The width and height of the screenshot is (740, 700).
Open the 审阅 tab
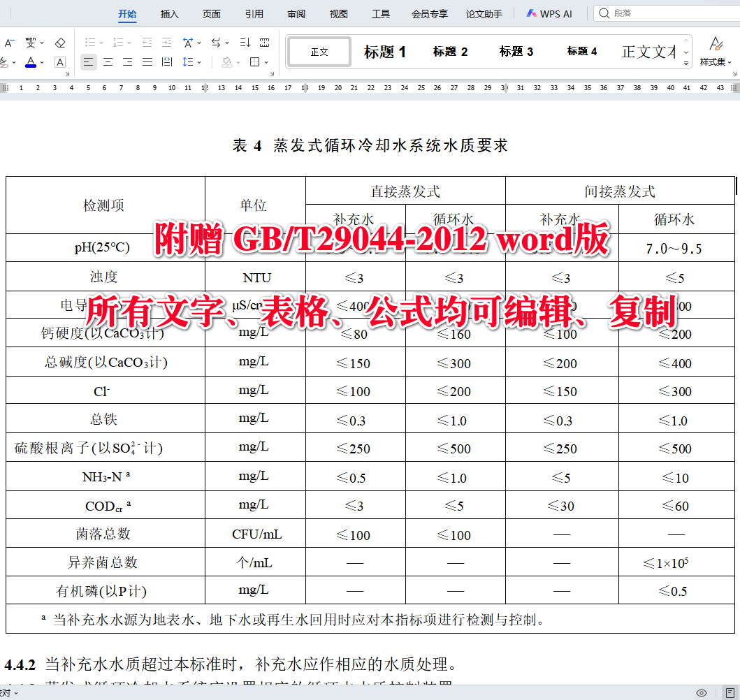pos(296,14)
